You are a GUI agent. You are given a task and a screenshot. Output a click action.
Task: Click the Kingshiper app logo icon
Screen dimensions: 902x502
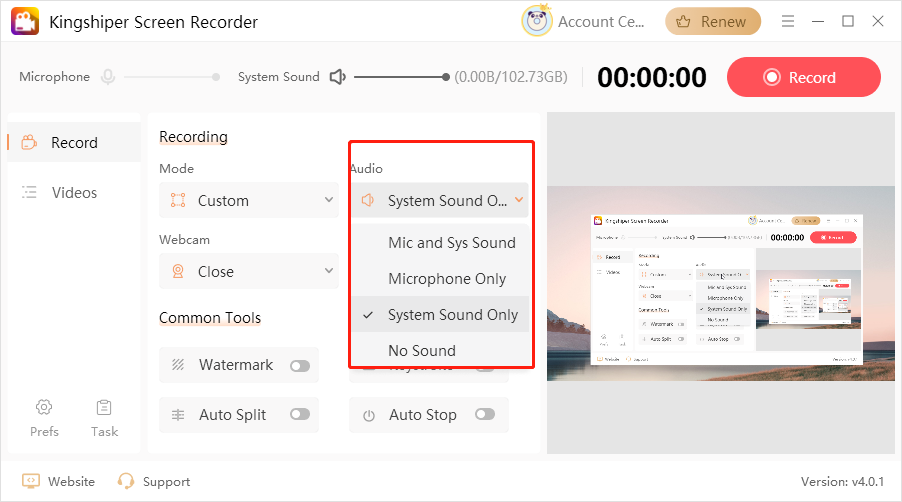click(25, 21)
